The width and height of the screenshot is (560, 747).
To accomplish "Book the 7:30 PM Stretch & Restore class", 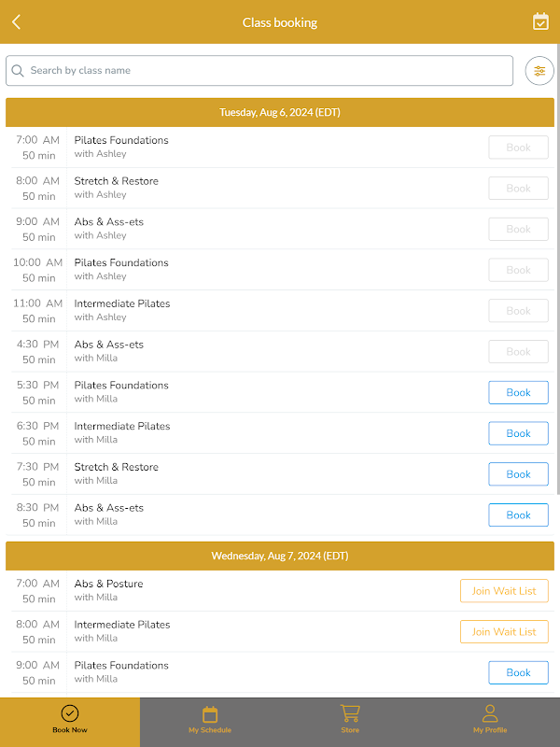I will point(518,474).
